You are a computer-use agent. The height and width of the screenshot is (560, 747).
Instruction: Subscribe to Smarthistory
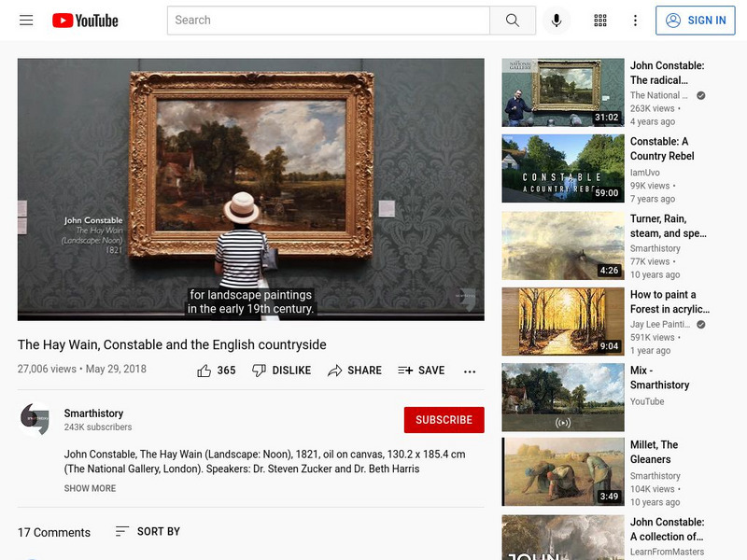pos(444,420)
